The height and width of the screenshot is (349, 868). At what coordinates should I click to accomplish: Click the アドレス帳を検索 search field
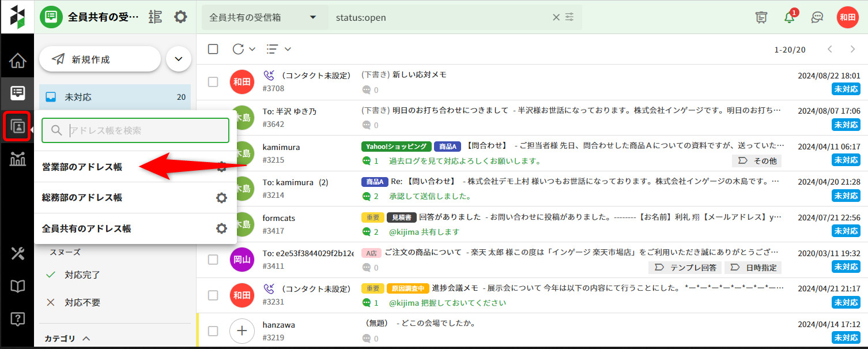point(144,130)
